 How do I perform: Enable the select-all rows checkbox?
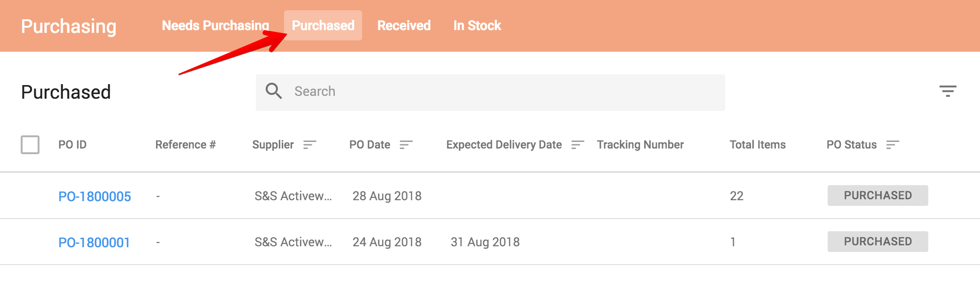(x=30, y=145)
